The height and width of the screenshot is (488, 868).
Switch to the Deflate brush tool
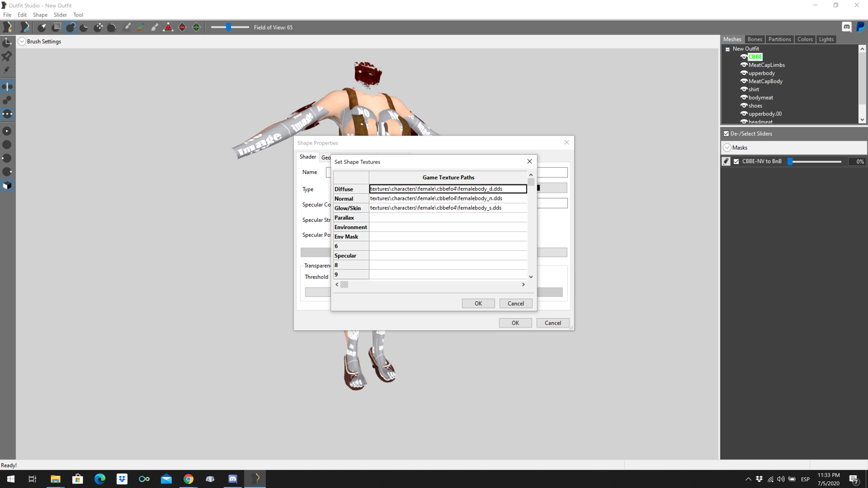coord(84,28)
